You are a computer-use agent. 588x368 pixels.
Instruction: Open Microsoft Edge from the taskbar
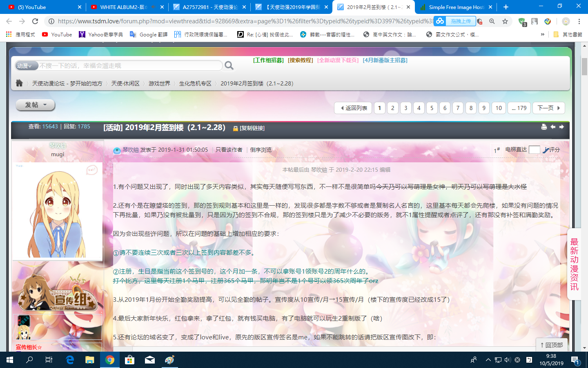coord(70,360)
